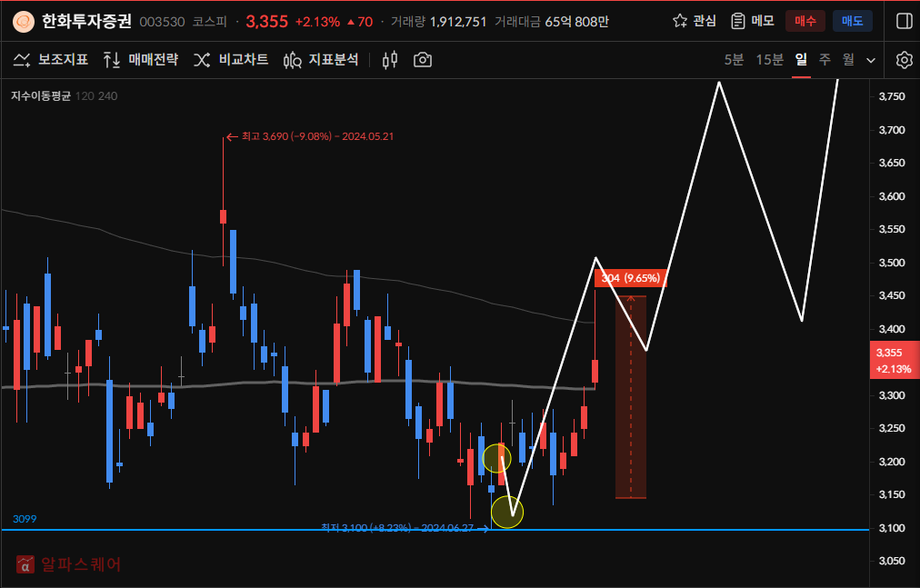This screenshot has width=920, height=588.
Task: Click the 3,050 price axis label
Action: (x=891, y=561)
